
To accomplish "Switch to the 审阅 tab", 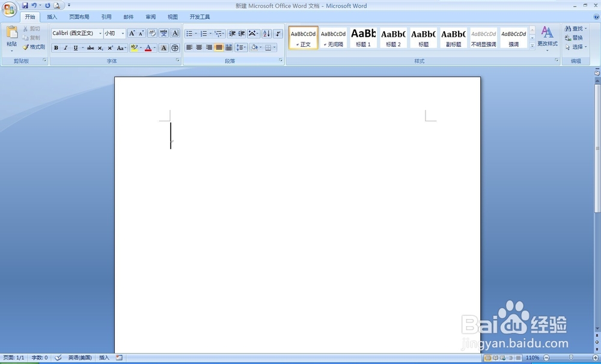I will tap(151, 17).
